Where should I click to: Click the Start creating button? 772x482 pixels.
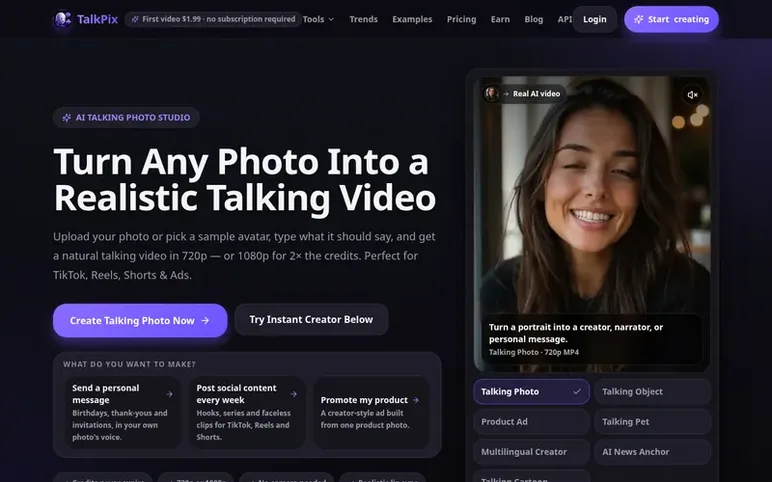click(671, 19)
